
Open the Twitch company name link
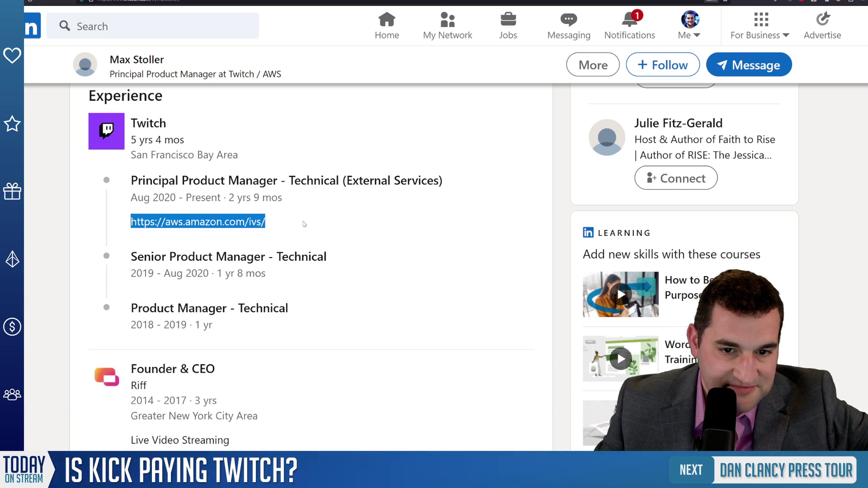click(148, 123)
